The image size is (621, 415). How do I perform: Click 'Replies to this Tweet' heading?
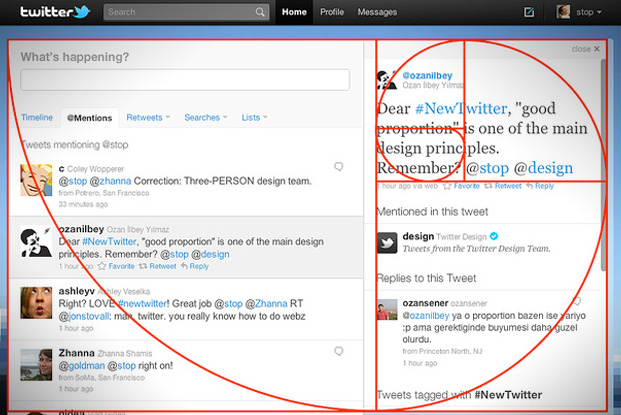[x=426, y=278]
